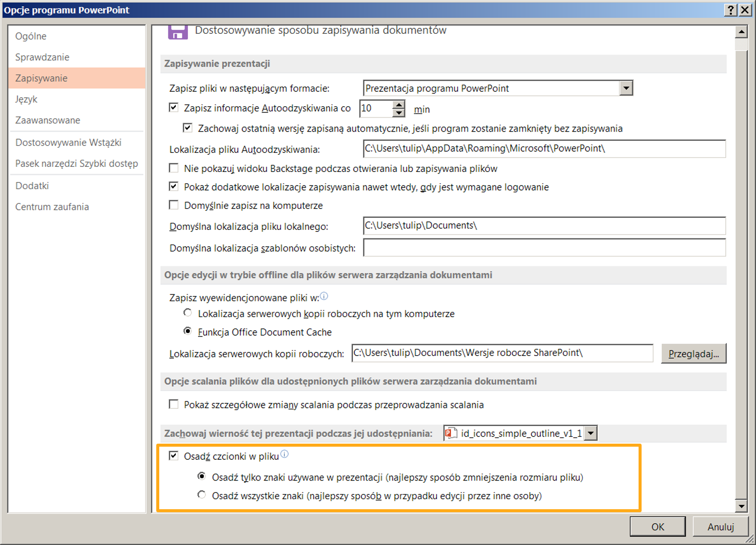
Task: Enable 'Domyślnie zapisz na komputerze' checkbox
Action: tap(174, 205)
